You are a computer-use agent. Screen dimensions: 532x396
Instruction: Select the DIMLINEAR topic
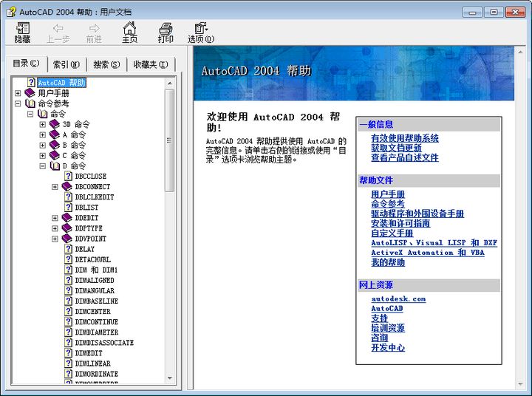(x=92, y=363)
